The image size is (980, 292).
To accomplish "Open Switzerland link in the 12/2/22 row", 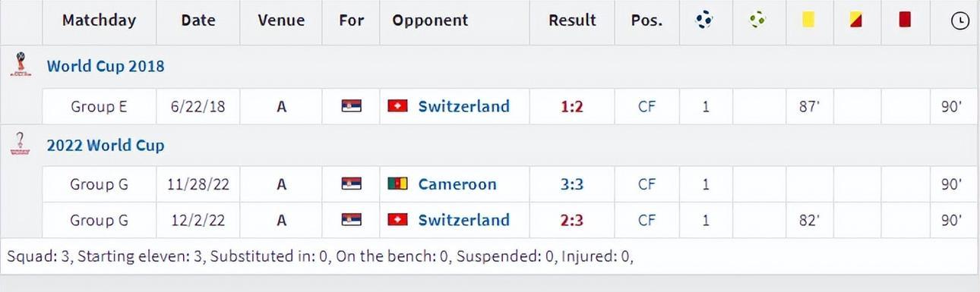I will pos(464,220).
